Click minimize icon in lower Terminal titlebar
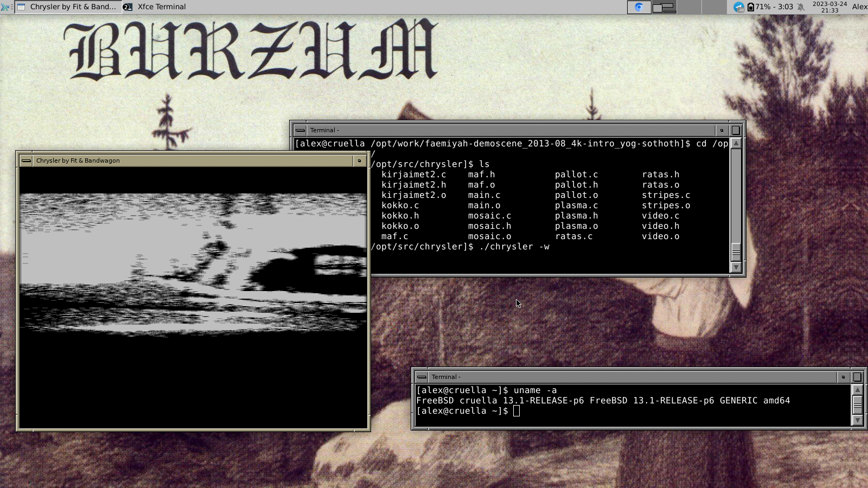Viewport: 868px width, 488px height. pos(843,377)
